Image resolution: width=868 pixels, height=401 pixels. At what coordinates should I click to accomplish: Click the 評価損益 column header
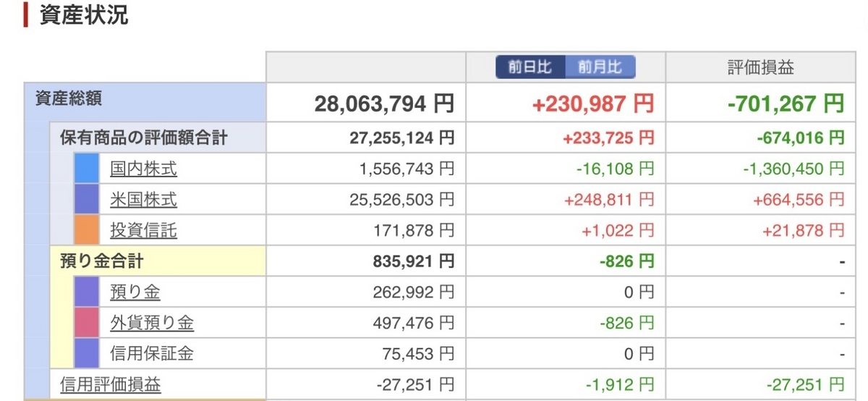(760, 67)
